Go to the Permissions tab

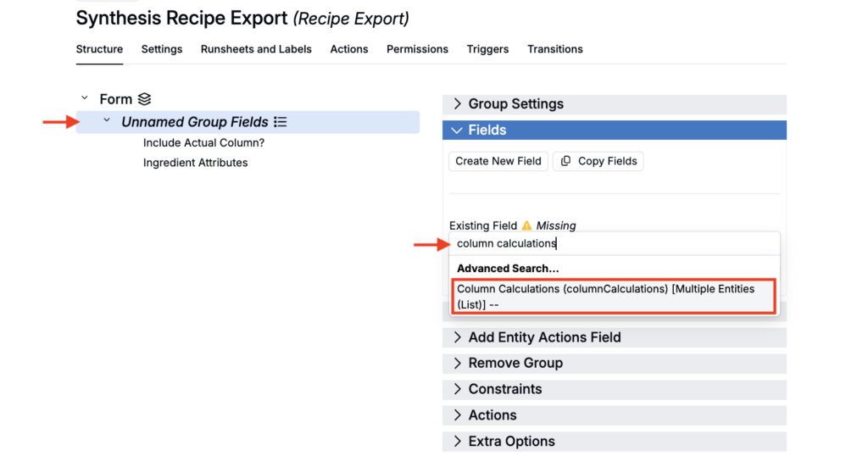(417, 49)
